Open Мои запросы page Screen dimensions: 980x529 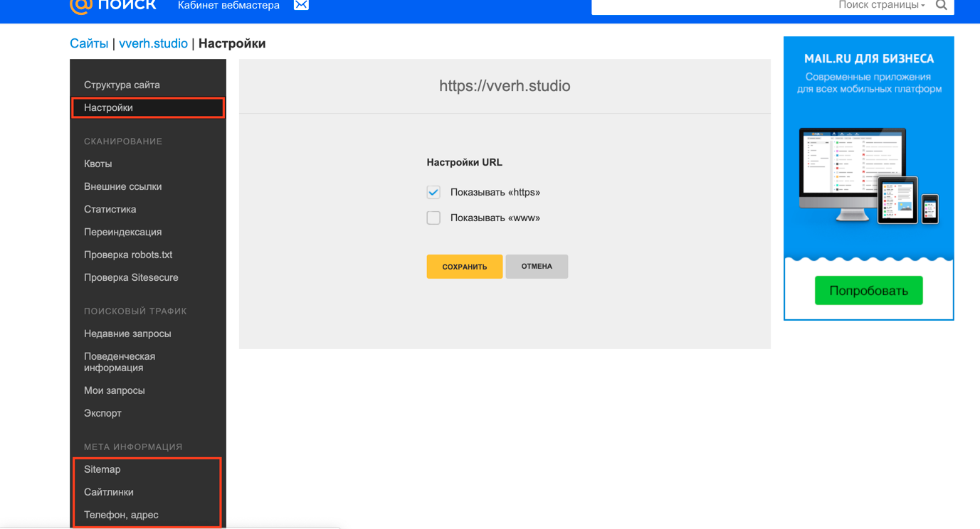tap(114, 390)
